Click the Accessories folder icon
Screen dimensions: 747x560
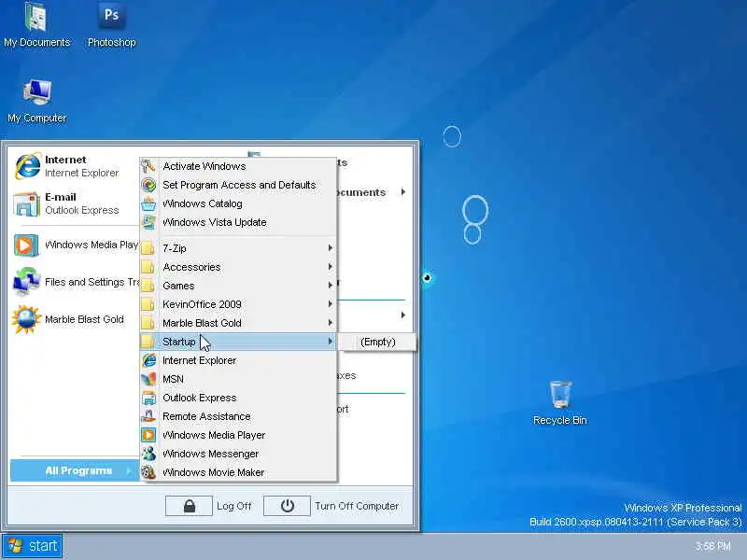point(148,267)
